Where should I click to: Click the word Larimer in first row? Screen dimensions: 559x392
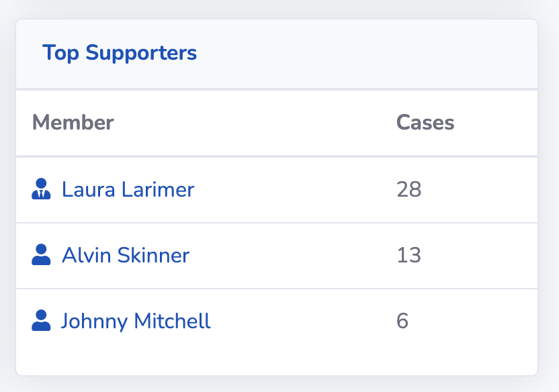(x=158, y=189)
